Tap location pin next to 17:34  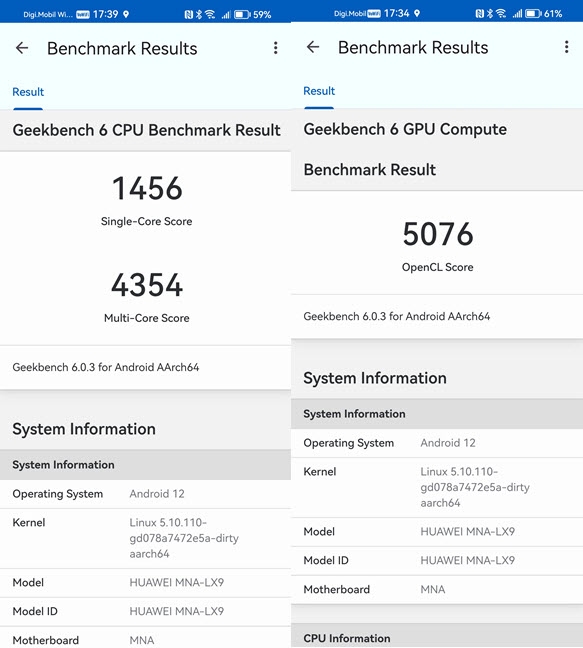pos(417,13)
